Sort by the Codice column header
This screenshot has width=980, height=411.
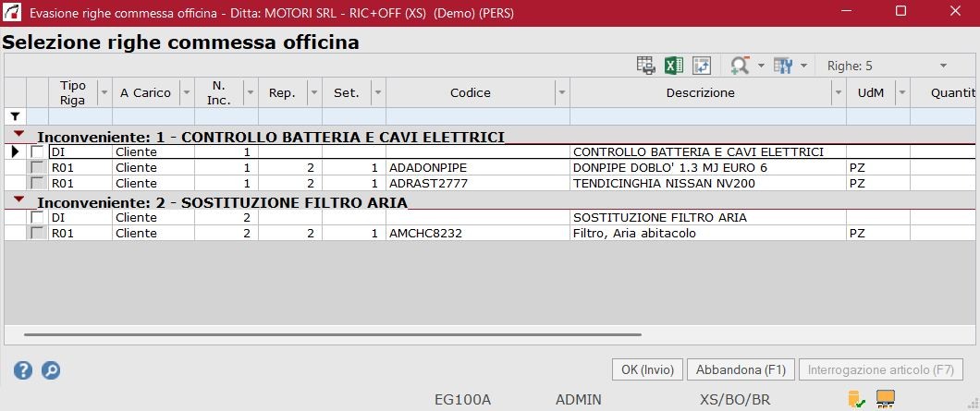[x=470, y=92]
